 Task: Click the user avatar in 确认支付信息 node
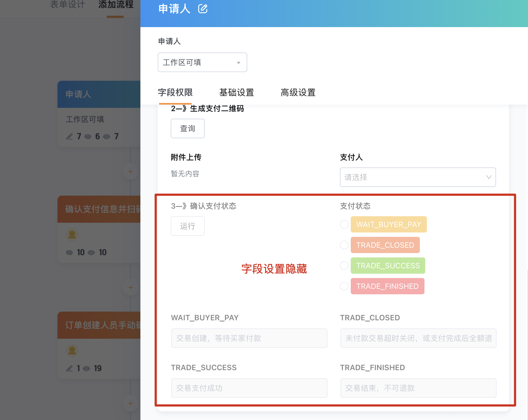[x=72, y=234]
